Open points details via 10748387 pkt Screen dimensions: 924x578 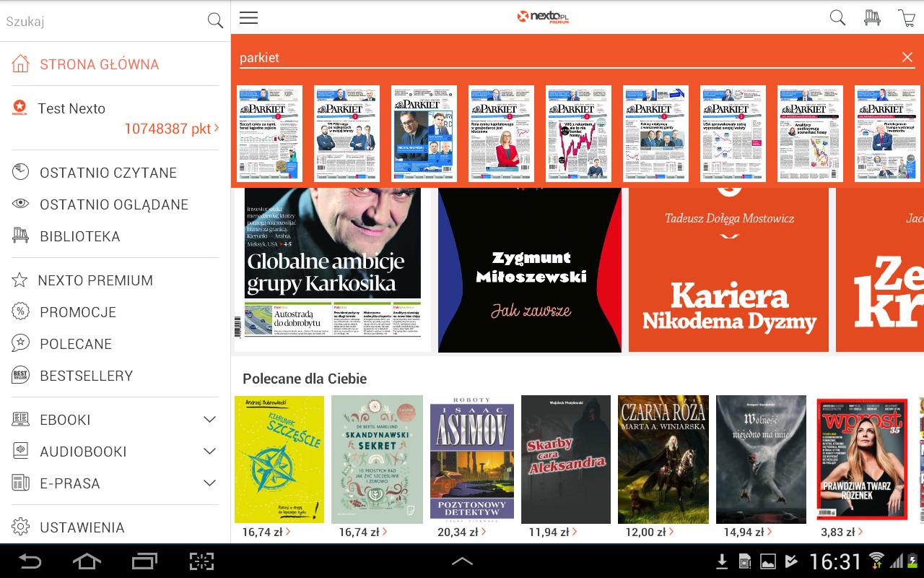pos(172,129)
